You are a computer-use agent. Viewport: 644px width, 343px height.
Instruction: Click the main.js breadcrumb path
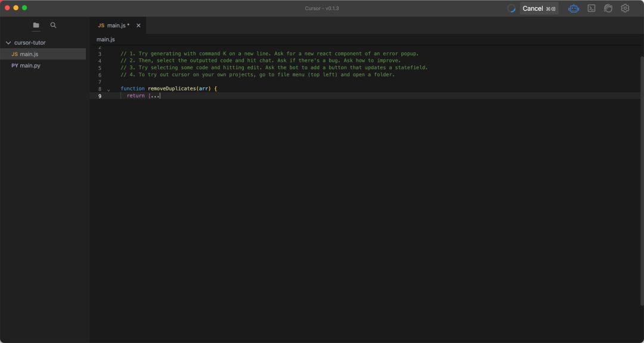[106, 39]
